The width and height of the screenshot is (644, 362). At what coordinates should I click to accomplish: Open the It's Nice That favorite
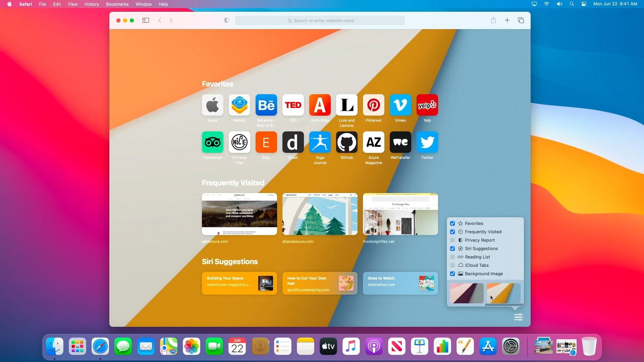pyautogui.click(x=239, y=142)
